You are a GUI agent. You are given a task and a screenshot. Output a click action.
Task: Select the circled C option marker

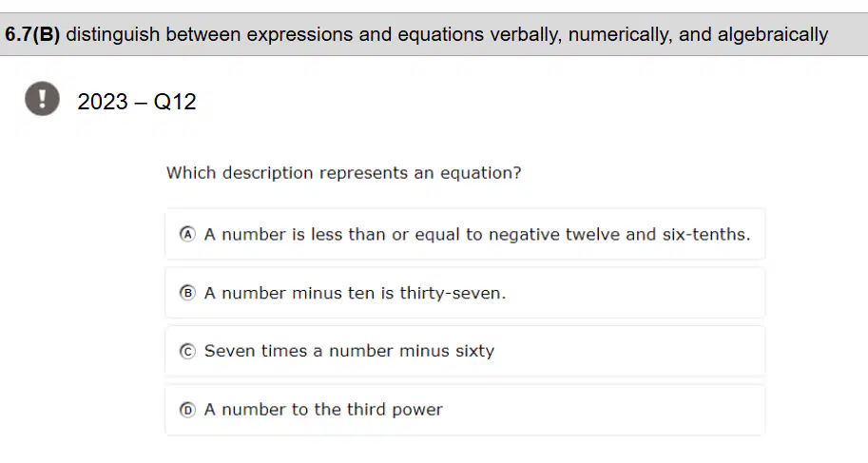click(x=187, y=351)
